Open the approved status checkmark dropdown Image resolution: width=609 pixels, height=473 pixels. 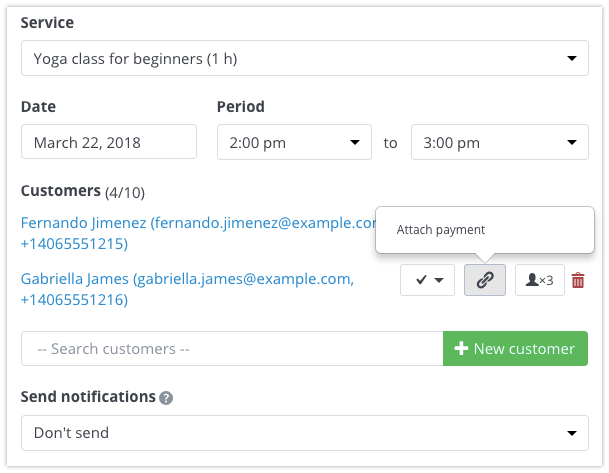coord(427,280)
